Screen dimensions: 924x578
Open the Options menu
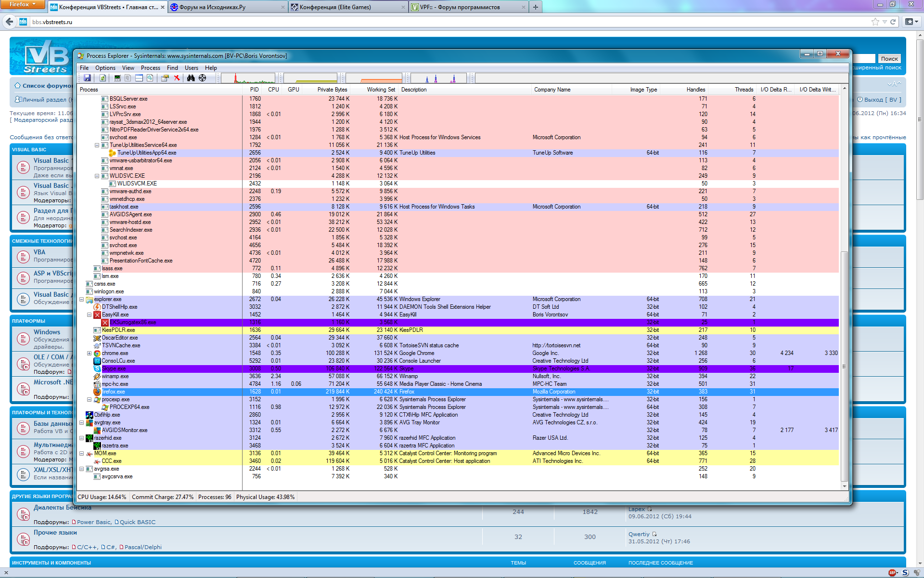click(x=105, y=68)
